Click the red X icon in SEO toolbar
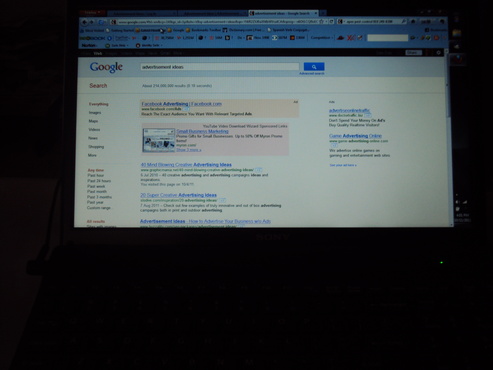 click(x=351, y=38)
